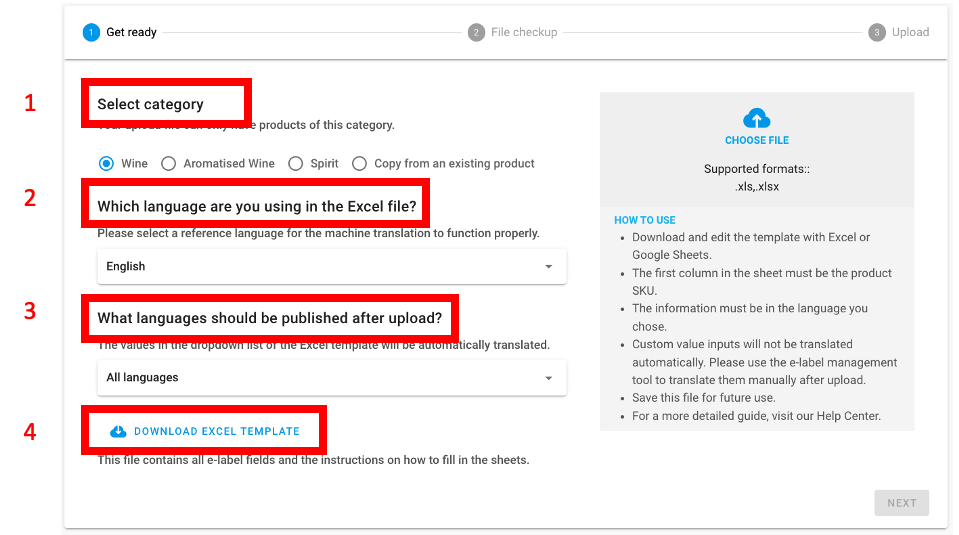Click the step 2 circle icon
959x535 pixels.
pyautogui.click(x=477, y=32)
